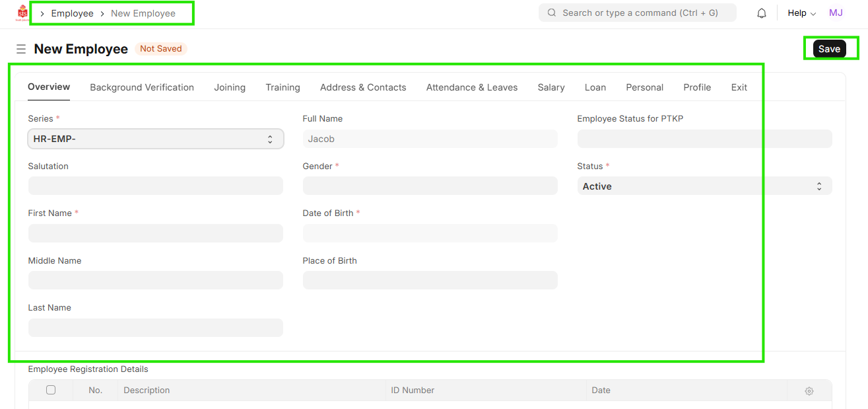Click the Gender field

coord(430,186)
